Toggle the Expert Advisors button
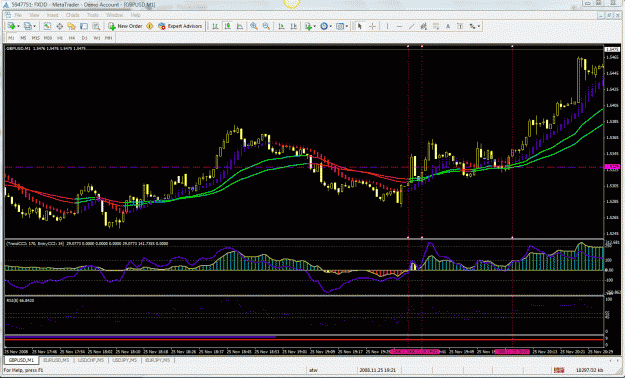The width and height of the screenshot is (625, 378). (x=180, y=26)
